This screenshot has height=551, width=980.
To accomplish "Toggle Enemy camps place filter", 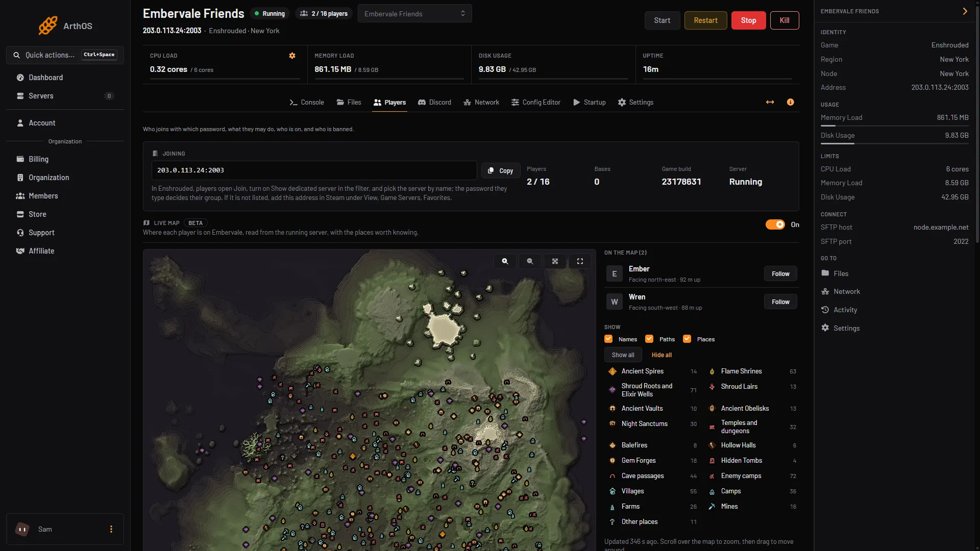I will 752,476.
